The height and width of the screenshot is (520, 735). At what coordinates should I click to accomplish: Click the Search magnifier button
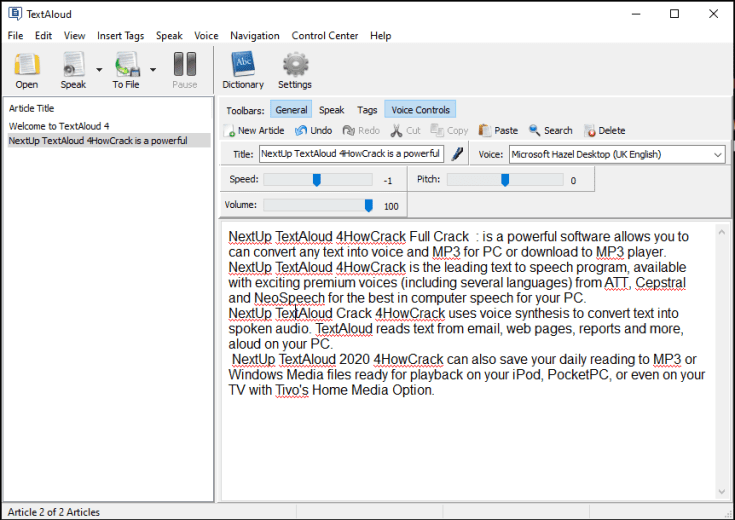[551, 130]
